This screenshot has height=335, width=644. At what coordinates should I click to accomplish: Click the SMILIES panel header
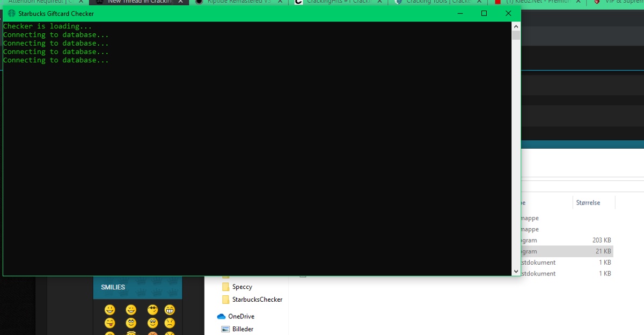138,287
